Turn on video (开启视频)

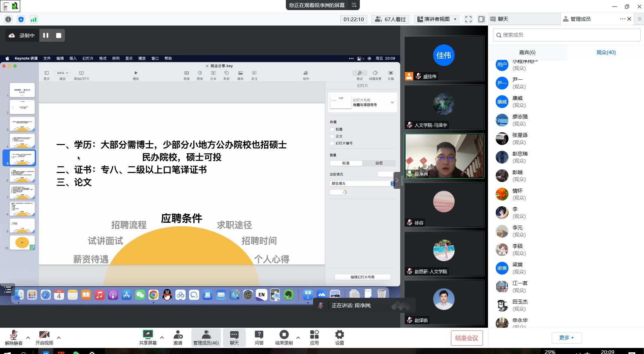click(x=44, y=337)
